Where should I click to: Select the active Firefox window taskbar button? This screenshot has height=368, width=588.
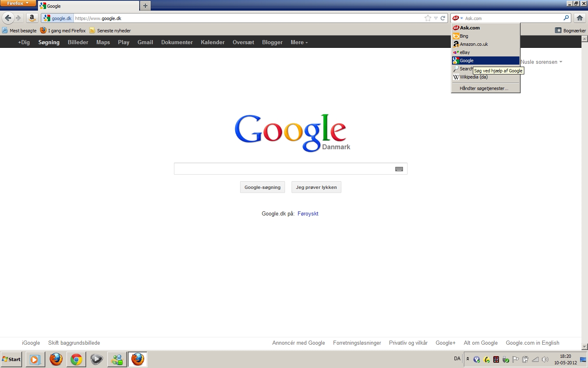coord(138,359)
